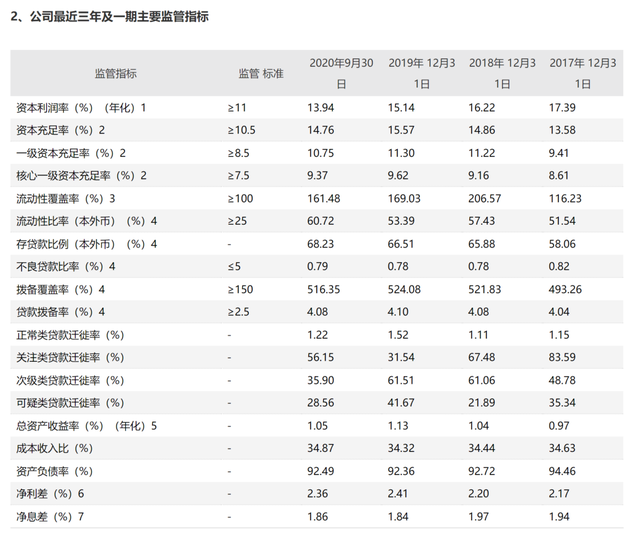Select row label 可疑类贷款迁徙率（%）
Screen dimensions: 640x540
pyautogui.click(x=70, y=403)
